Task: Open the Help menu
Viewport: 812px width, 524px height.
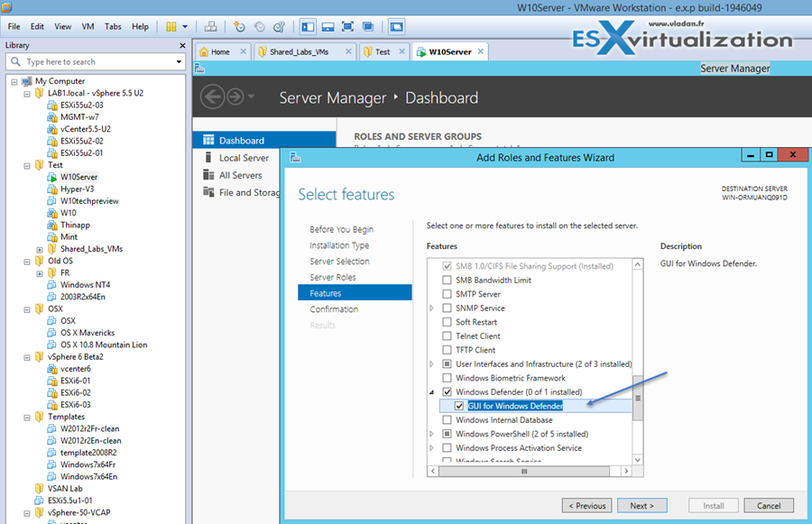Action: click(x=140, y=26)
